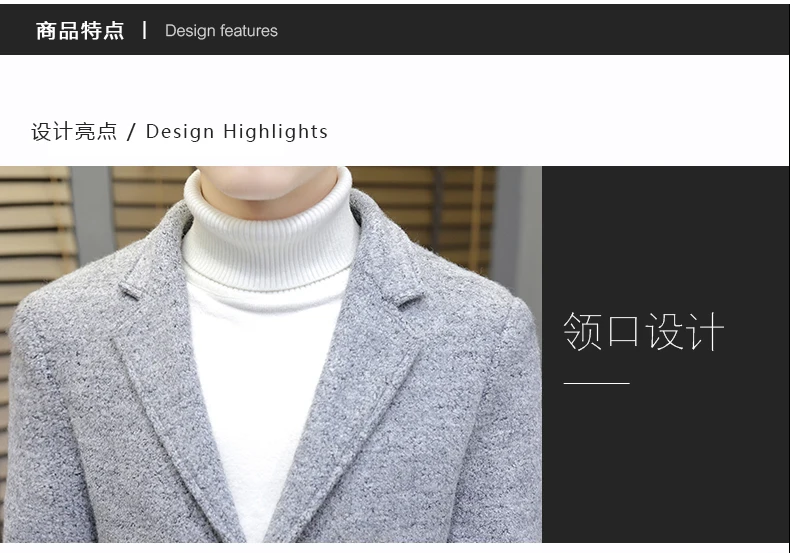Click the 设计亮点 section title
Screen dimensions: 790x553
tap(74, 132)
